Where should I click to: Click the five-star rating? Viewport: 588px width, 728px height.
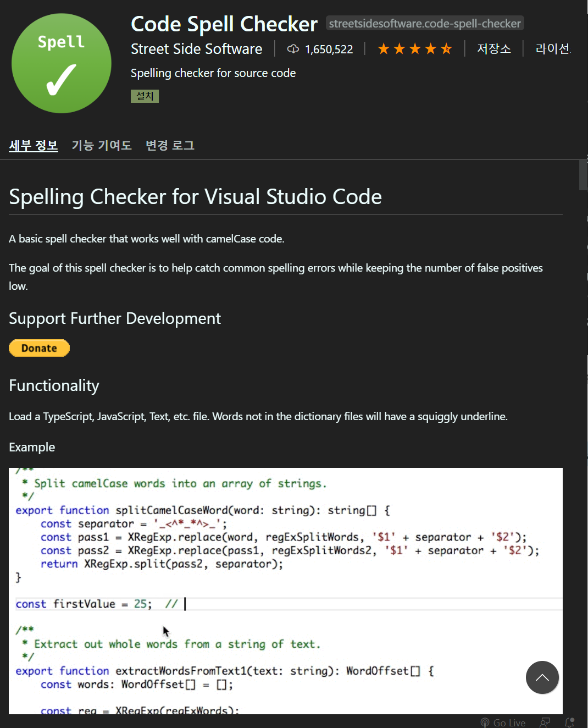tap(415, 49)
